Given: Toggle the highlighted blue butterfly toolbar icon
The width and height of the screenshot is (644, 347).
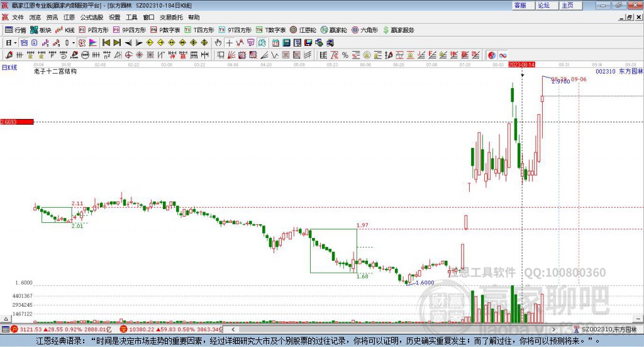Looking at the screenshot, I should tap(24, 43).
